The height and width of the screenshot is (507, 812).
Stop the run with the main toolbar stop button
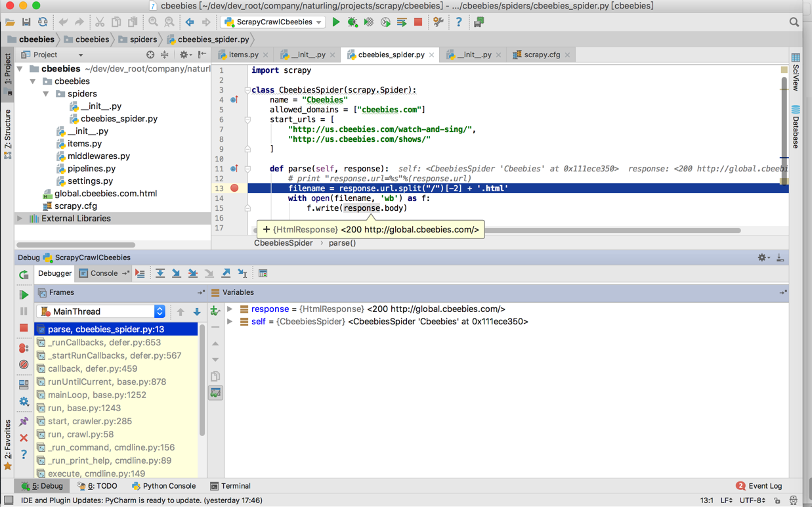point(418,22)
